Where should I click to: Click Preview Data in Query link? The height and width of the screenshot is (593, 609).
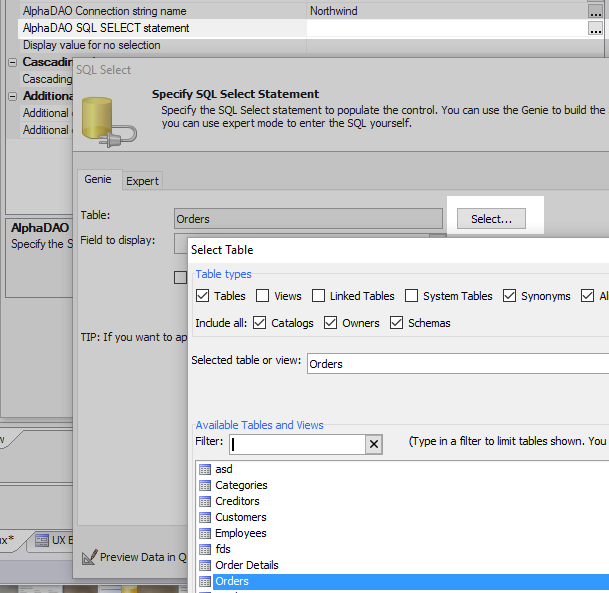pos(143,557)
